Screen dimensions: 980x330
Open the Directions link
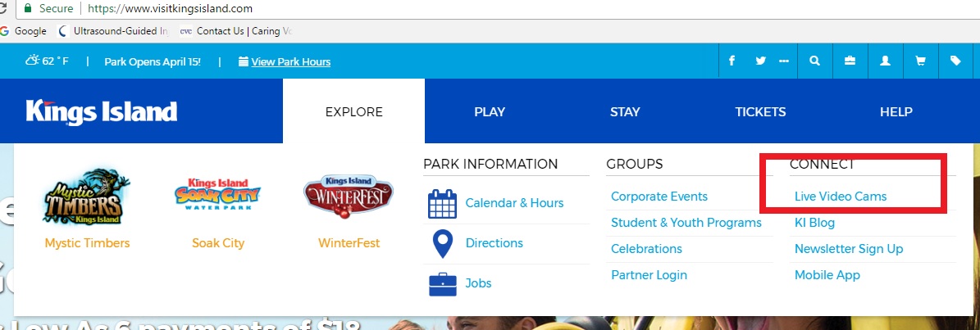pyautogui.click(x=495, y=243)
